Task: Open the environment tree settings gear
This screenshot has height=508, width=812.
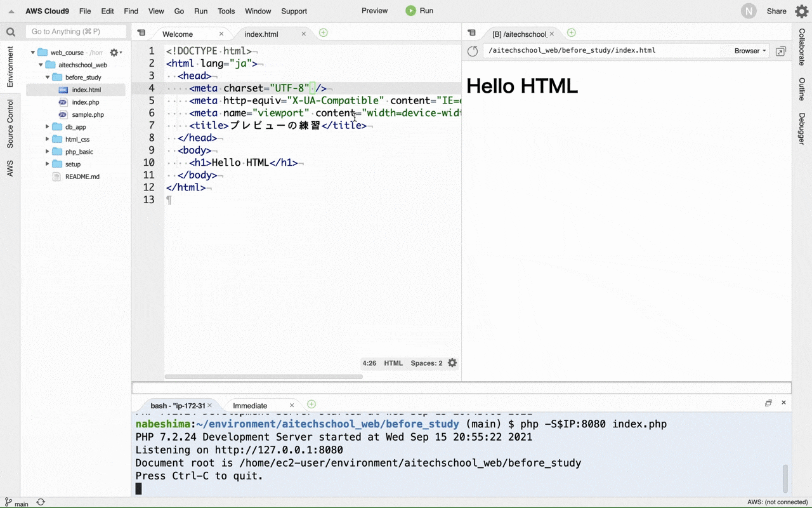Action: 115,53
